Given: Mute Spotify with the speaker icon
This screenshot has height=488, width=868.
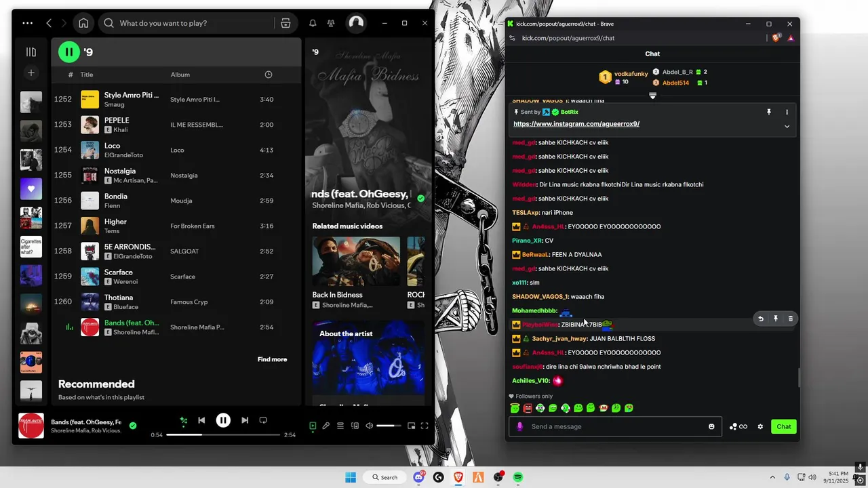Looking at the screenshot, I should 369,426.
